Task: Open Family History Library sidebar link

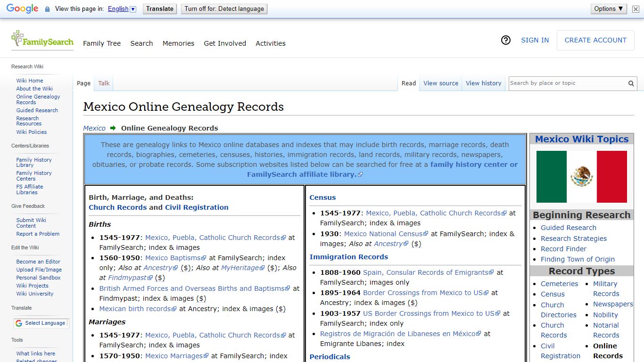Action: 34,163
